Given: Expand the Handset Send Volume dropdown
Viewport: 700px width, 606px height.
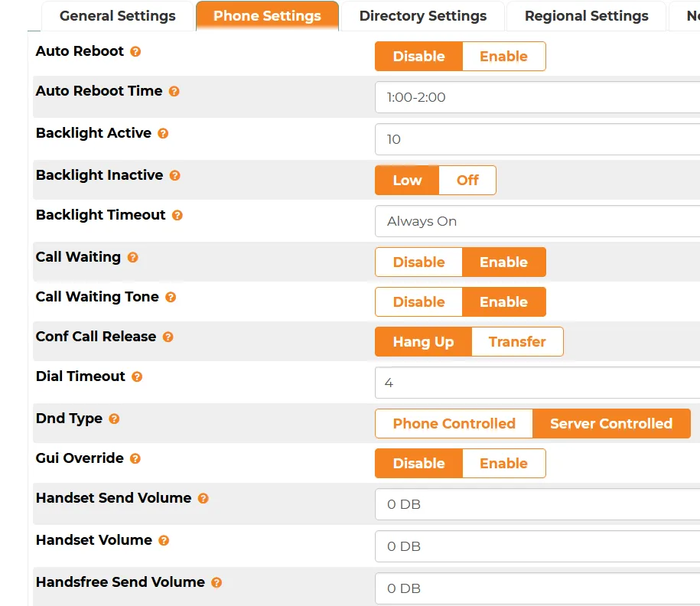Looking at the screenshot, I should [538, 505].
